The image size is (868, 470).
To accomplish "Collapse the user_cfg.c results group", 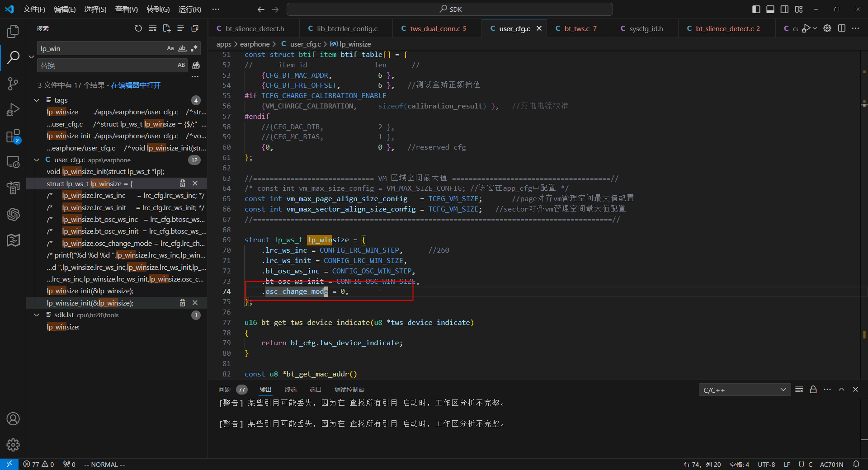I will [x=37, y=160].
